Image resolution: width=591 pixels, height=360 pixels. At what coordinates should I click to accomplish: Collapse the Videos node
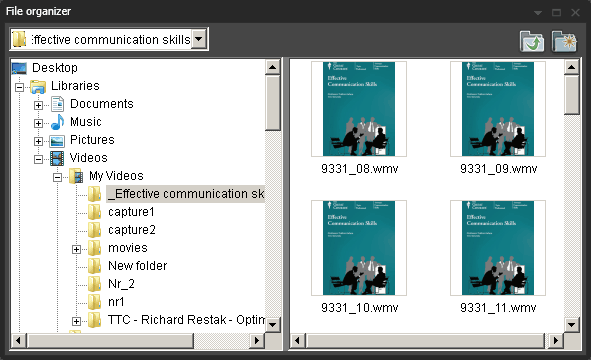pos(38,159)
